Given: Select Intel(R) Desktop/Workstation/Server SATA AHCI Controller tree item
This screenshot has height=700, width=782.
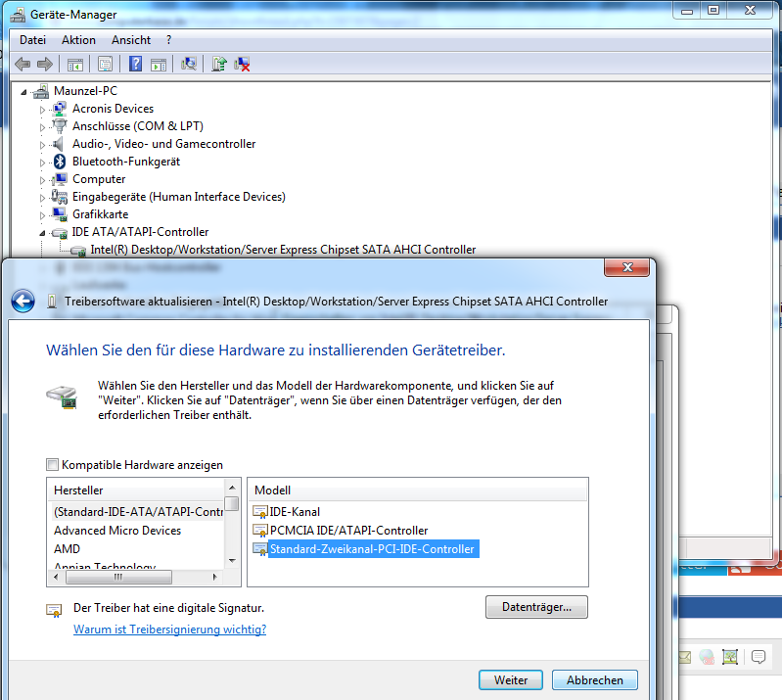Looking at the screenshot, I should 283,250.
